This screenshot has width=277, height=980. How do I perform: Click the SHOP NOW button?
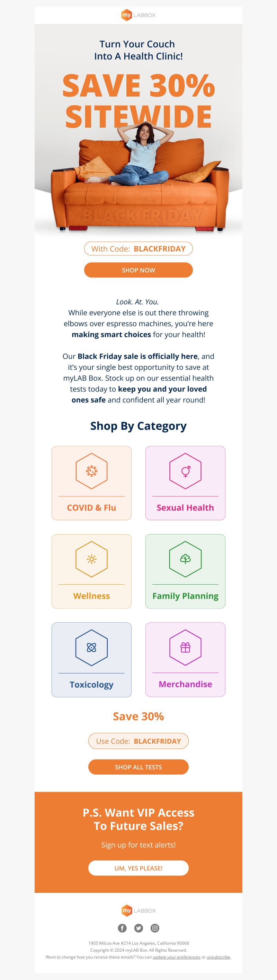tap(138, 270)
